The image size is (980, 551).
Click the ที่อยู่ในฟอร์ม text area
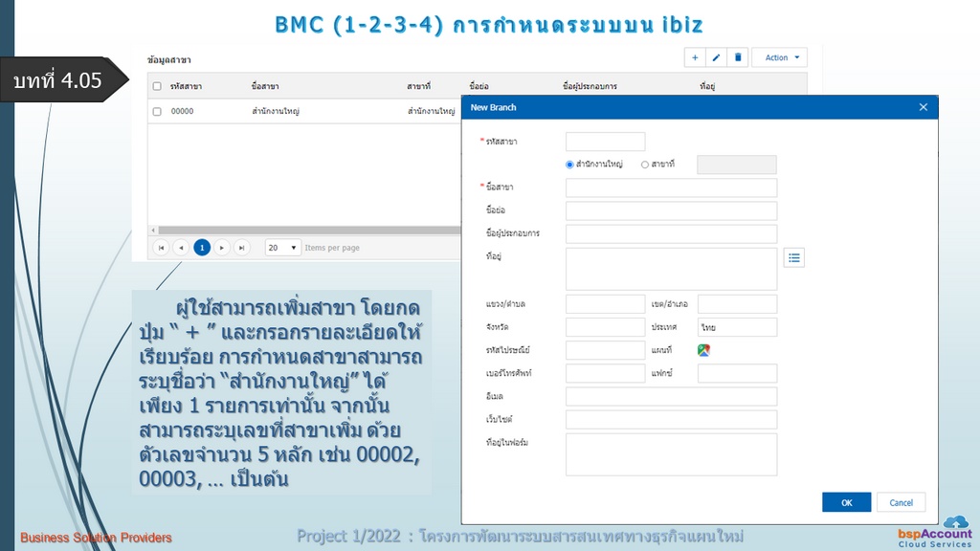pyautogui.click(x=671, y=454)
